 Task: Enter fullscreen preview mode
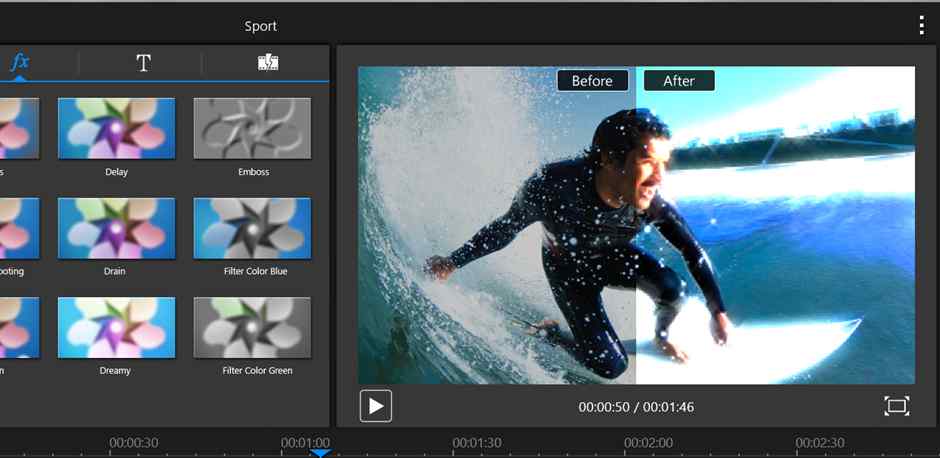[x=896, y=406]
